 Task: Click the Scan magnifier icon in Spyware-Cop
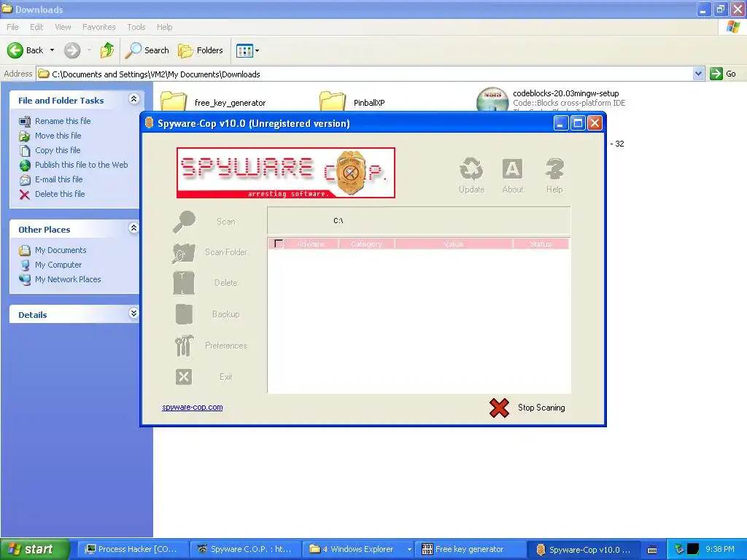click(x=185, y=222)
